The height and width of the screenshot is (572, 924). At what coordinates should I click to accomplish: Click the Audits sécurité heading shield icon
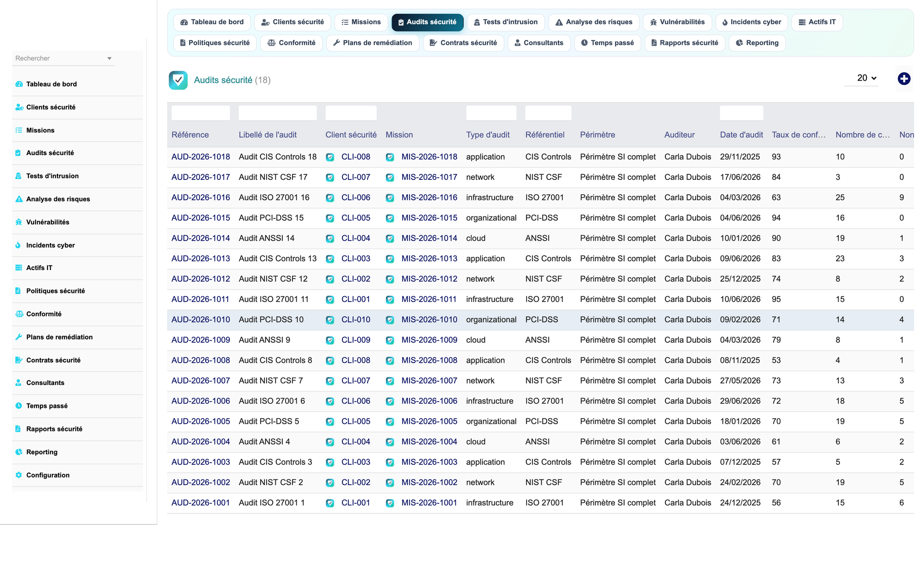(x=178, y=80)
